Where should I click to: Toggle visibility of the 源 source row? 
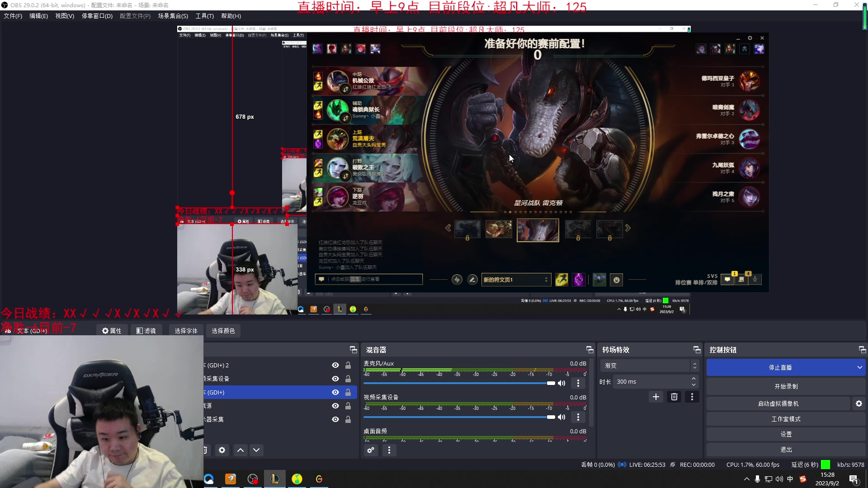click(335, 406)
